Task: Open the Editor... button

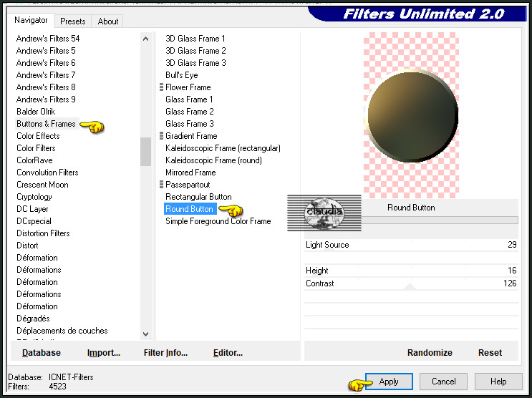Action: click(x=228, y=353)
